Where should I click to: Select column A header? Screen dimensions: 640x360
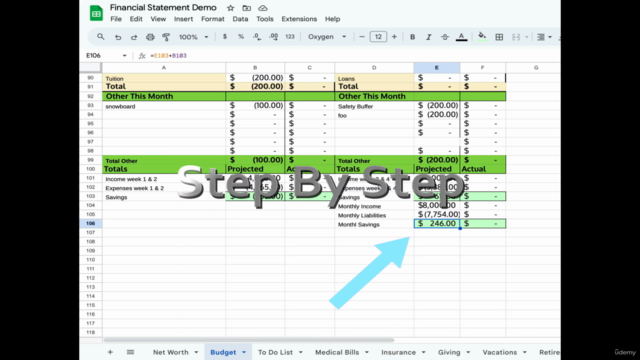tap(164, 67)
